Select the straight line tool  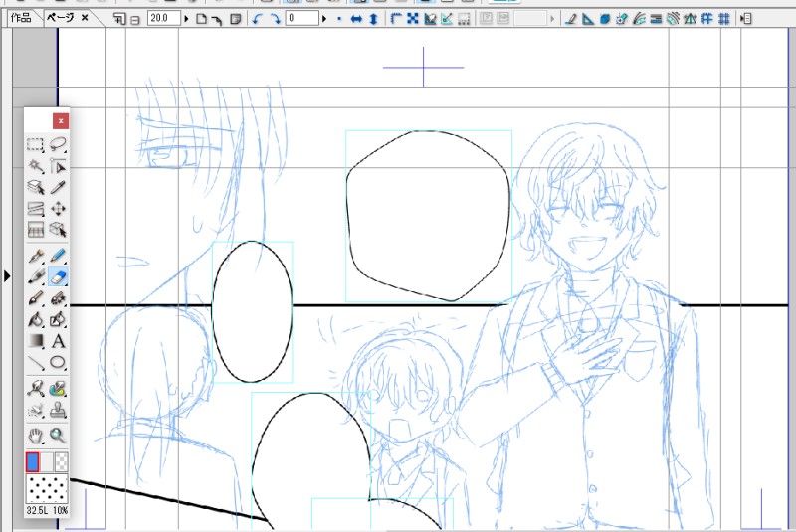[x=35, y=362]
